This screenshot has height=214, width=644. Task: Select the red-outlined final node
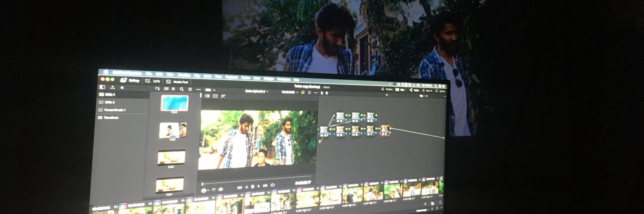pos(385,130)
